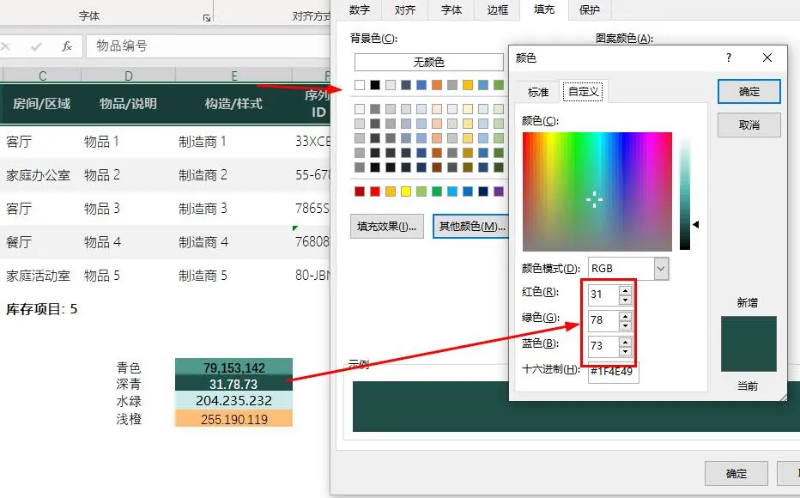This screenshot has height=498, width=800.
Task: Increase the 红色(R) value with up arrow
Action: pyautogui.click(x=625, y=290)
